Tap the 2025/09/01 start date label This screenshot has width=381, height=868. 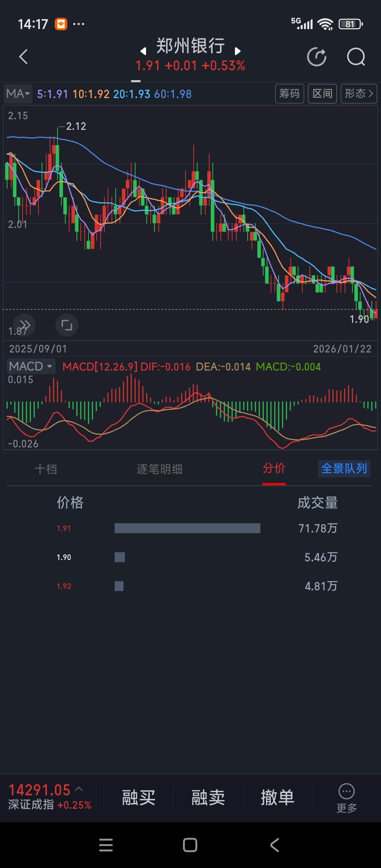(x=38, y=349)
